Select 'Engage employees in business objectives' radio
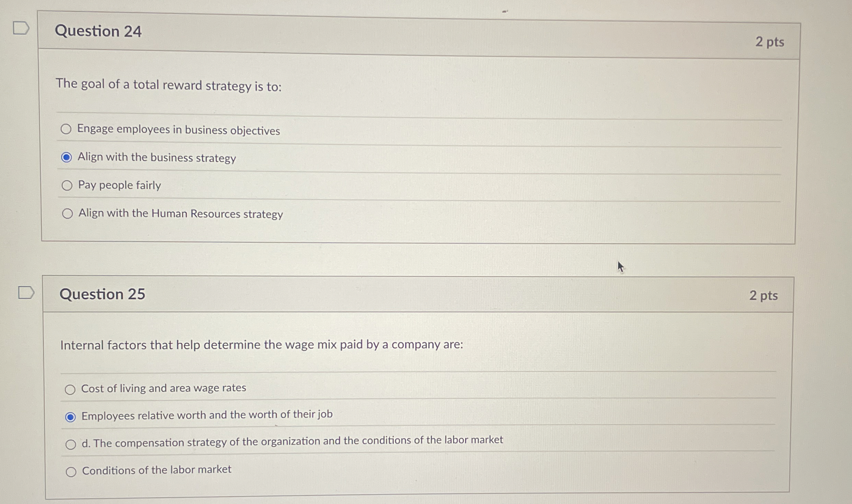 click(66, 129)
